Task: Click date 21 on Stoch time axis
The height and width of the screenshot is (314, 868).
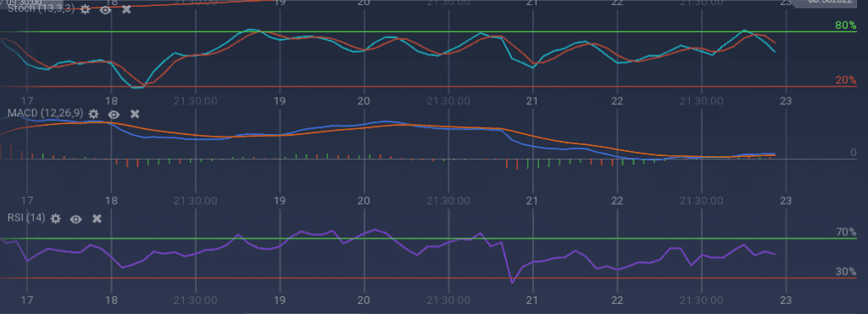Action: (x=532, y=101)
